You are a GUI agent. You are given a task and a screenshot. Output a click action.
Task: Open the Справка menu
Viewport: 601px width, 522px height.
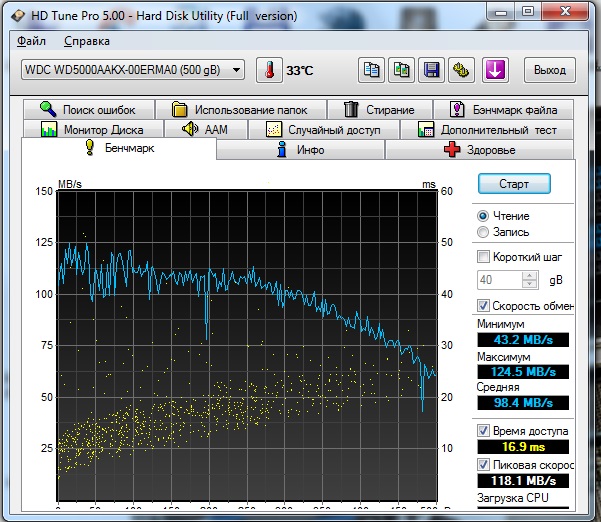point(87,42)
